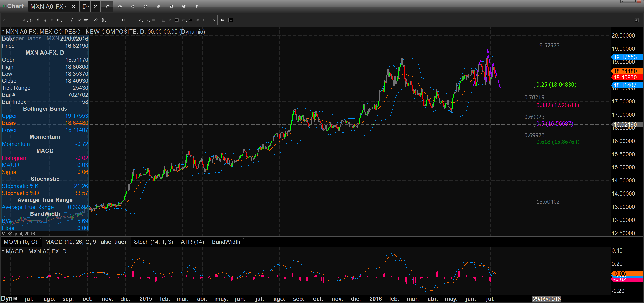
Task: Click the Twitter share icon
Action: point(184,7)
